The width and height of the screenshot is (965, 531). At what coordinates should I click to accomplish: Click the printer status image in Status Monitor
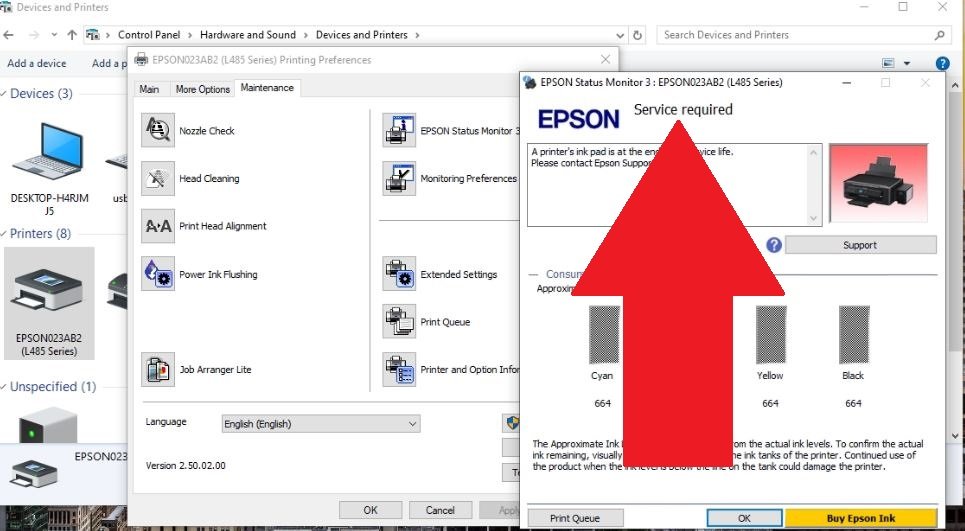pyautogui.click(x=878, y=183)
